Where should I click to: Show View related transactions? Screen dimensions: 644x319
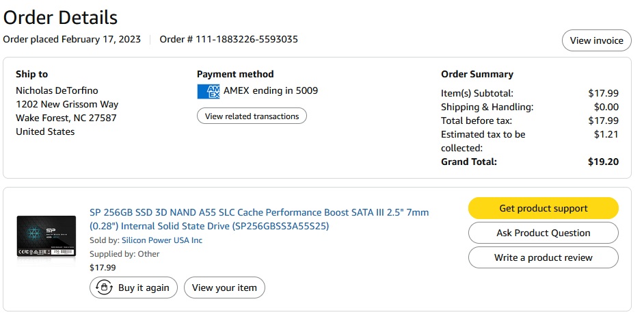point(252,116)
